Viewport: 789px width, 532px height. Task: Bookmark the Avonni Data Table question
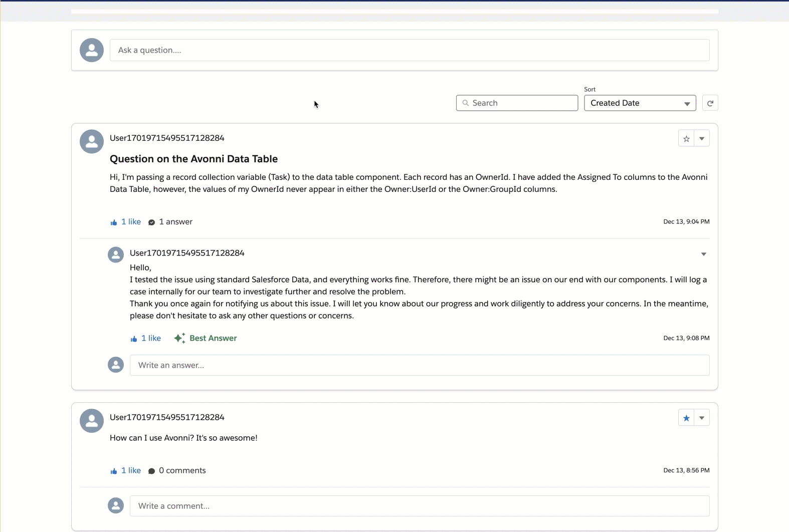[686, 139]
